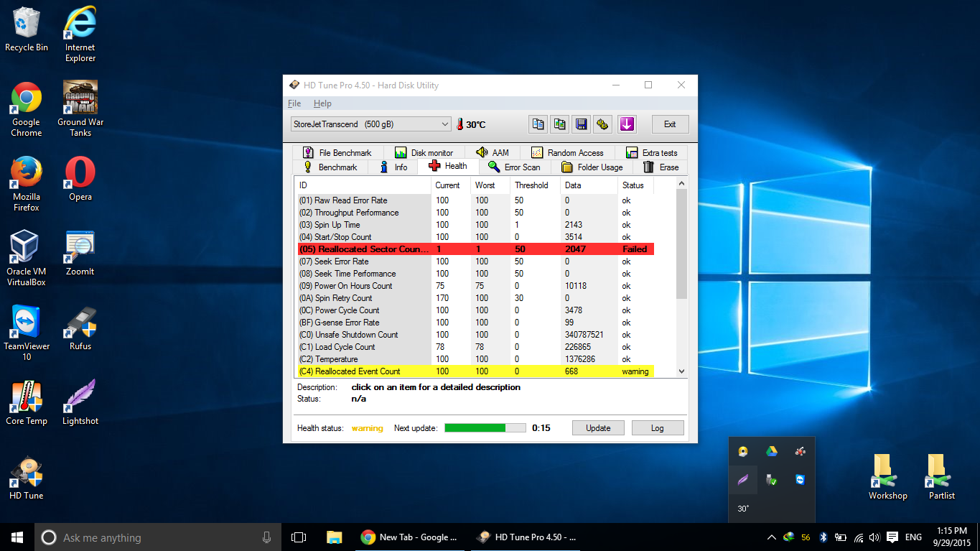Select Core Temp desktop icon
The width and height of the screenshot is (980, 551).
point(27,403)
